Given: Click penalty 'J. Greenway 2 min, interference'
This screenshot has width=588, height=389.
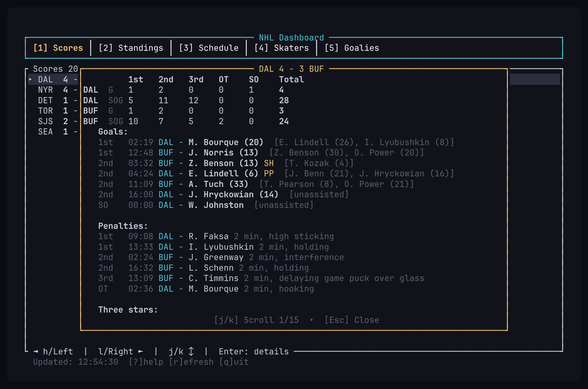Looking at the screenshot, I should click(266, 257).
